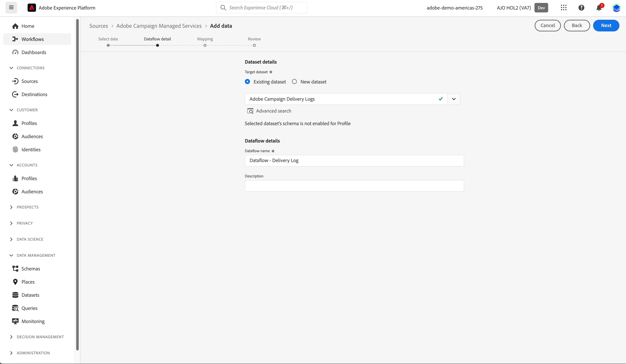Open Schemas under Data Management
Viewport: 626px width, 364px height.
(x=37, y=269)
